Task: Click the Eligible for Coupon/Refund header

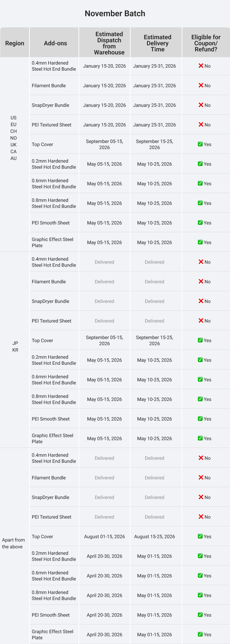Action: coord(206,43)
